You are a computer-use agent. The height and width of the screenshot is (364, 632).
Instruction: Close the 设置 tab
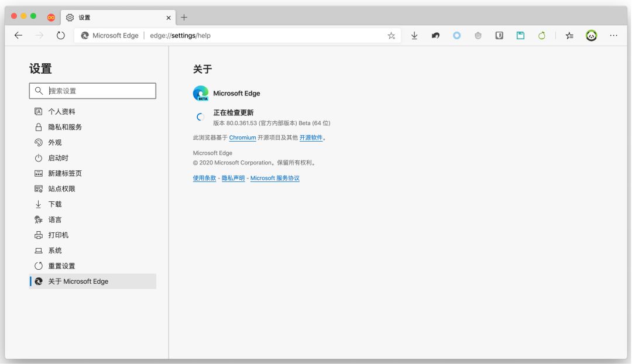pos(169,18)
